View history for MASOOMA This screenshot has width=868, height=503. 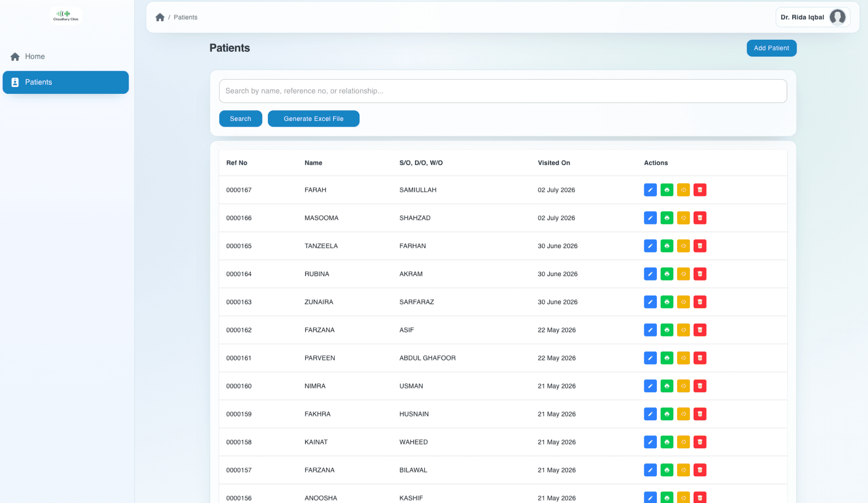pyautogui.click(x=683, y=218)
